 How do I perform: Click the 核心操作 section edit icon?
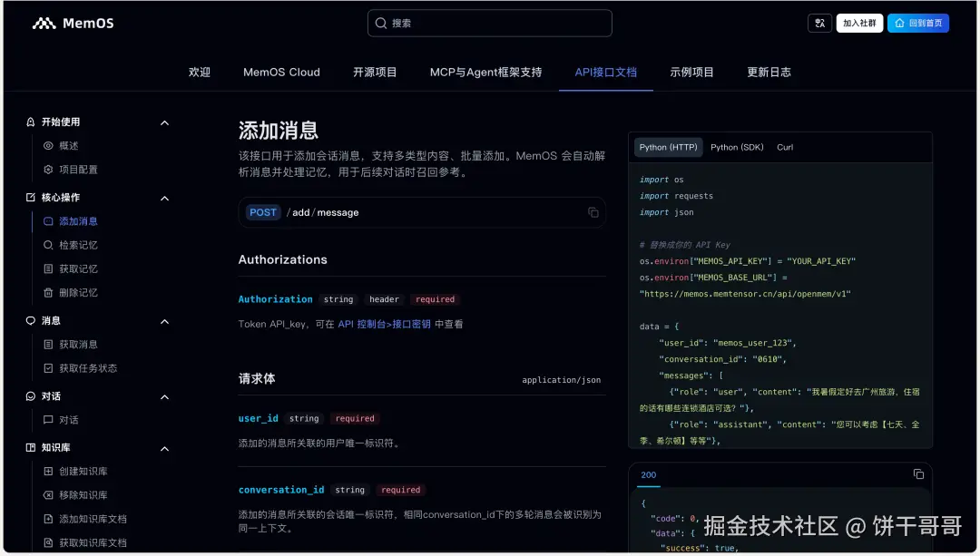click(x=31, y=198)
